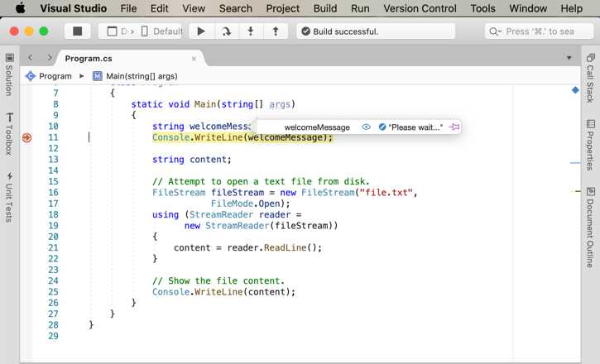This screenshot has height=364, width=600.
Task: Open the Run menu
Action: pos(360,8)
